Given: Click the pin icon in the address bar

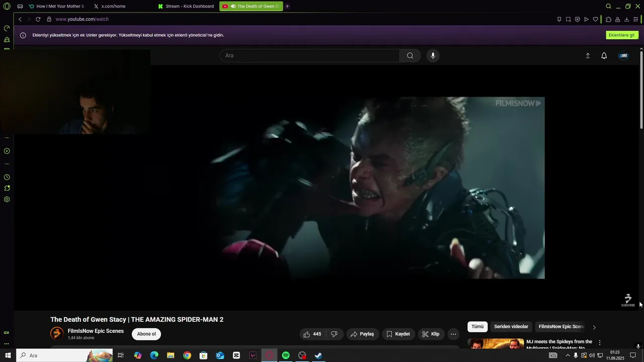Looking at the screenshot, I should 559,19.
